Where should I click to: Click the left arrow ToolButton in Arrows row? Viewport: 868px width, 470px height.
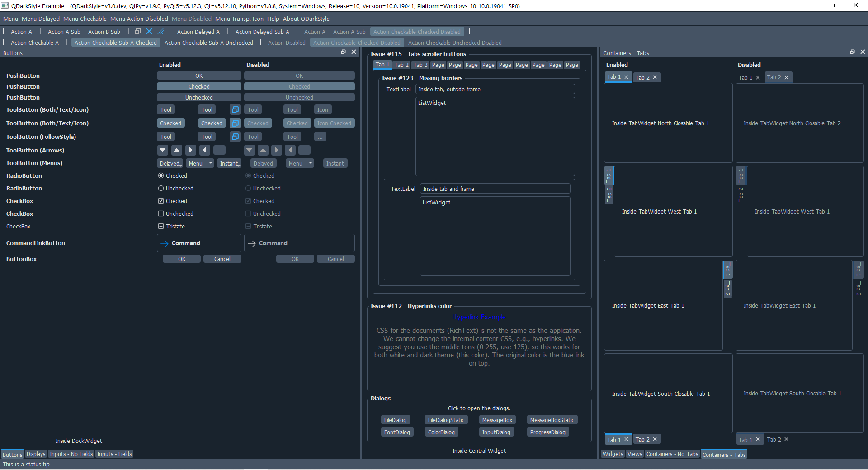[205, 150]
